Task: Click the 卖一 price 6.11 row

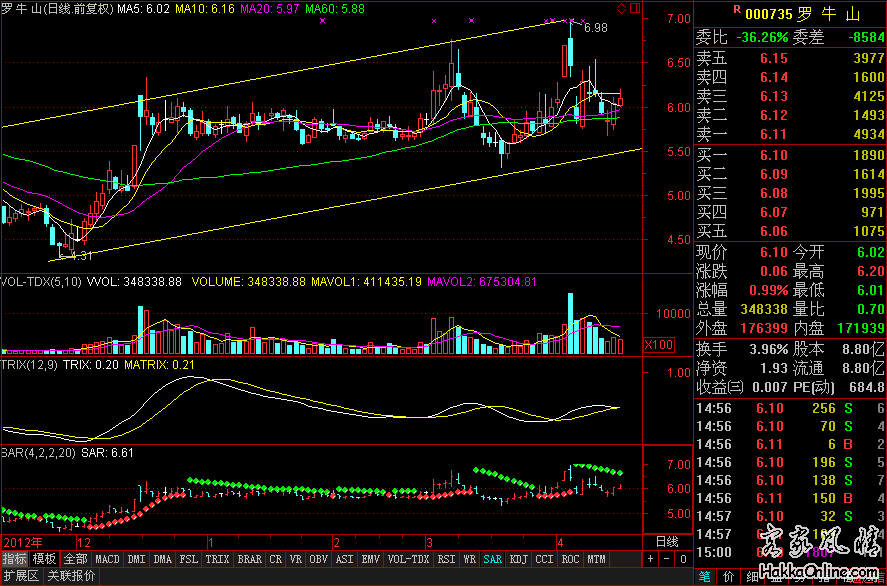Action: click(x=790, y=134)
